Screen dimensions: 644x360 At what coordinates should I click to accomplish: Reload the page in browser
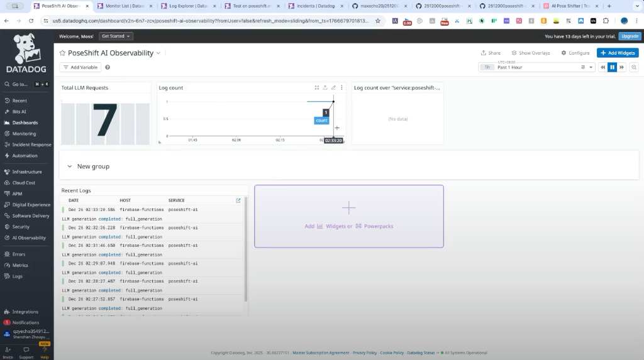[31, 21]
